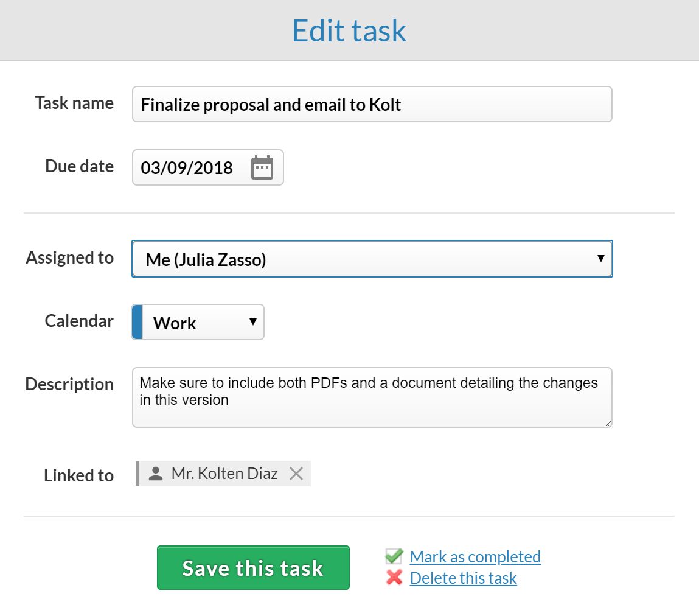Open the Work calendar dropdown
Screen dimensions: 699x616
pyautogui.click(x=198, y=322)
